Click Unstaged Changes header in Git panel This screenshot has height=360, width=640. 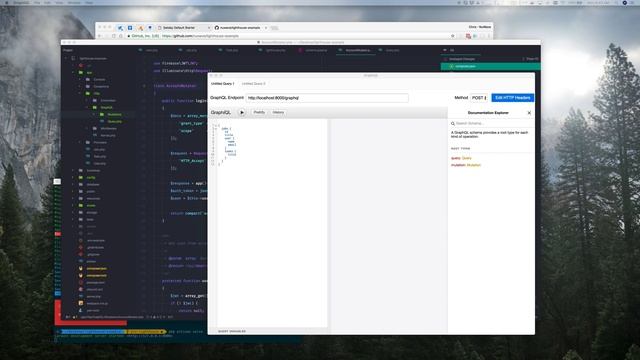pyautogui.click(x=462, y=59)
